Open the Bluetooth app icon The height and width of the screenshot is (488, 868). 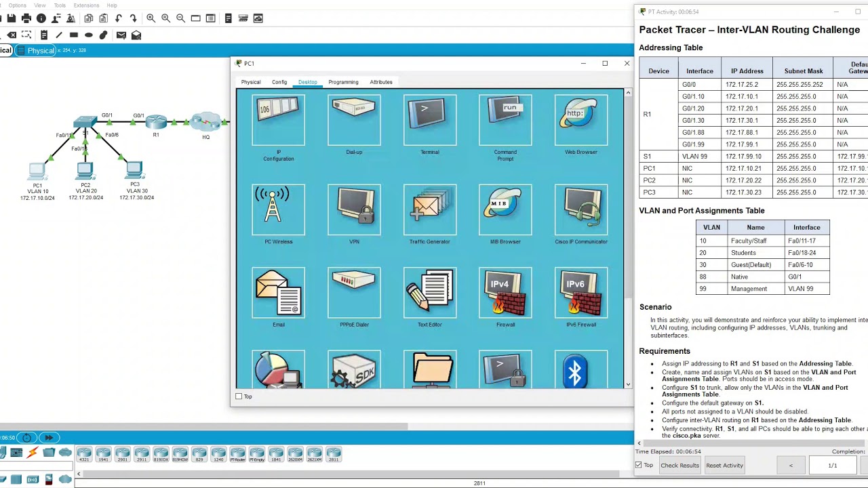pyautogui.click(x=581, y=369)
